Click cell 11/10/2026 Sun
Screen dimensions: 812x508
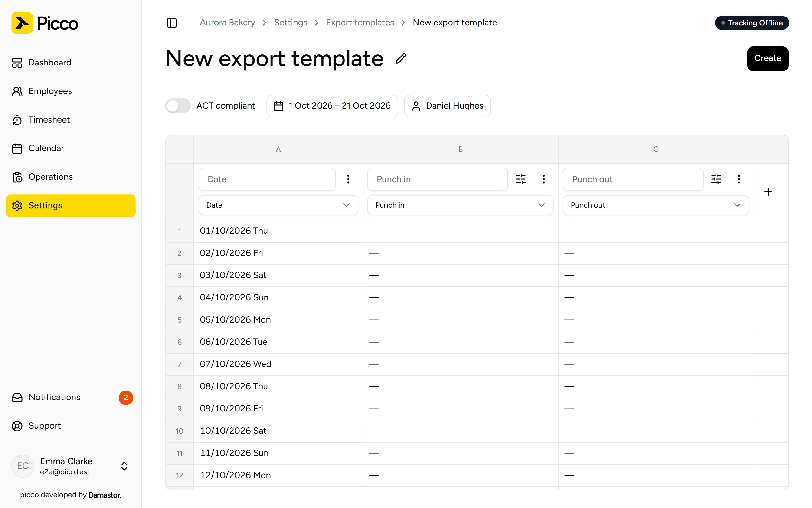[278, 453]
